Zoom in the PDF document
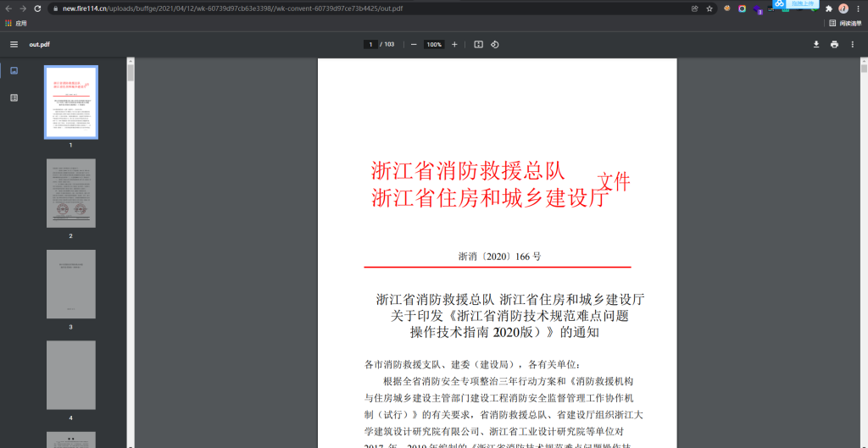The height and width of the screenshot is (448, 868). [454, 44]
